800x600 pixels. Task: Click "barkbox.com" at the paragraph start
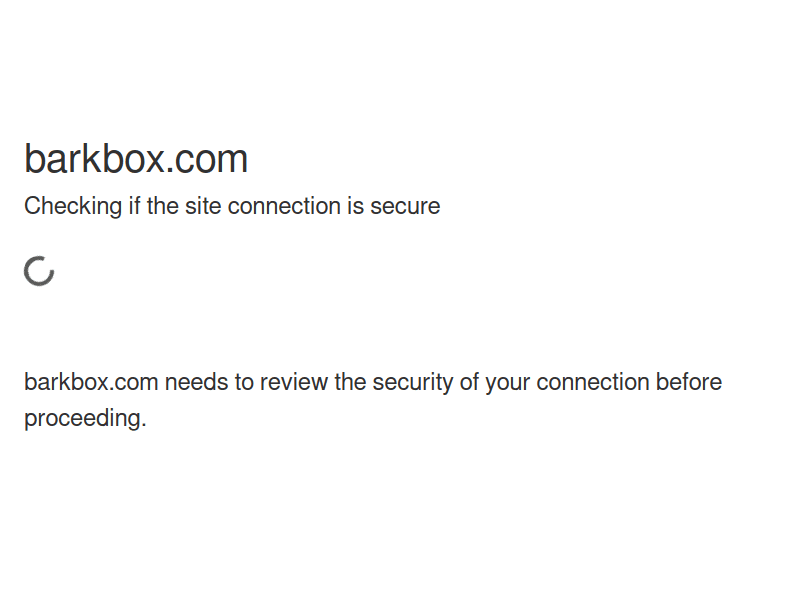[91, 382]
